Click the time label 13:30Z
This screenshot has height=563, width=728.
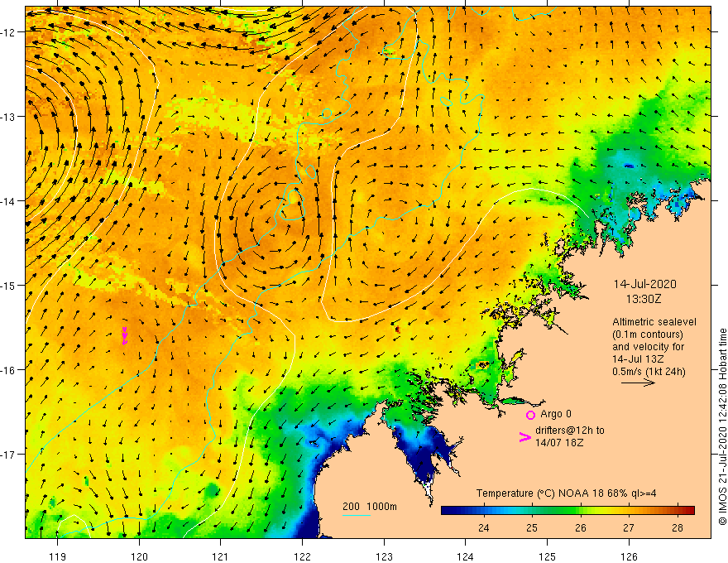pyautogui.click(x=644, y=299)
